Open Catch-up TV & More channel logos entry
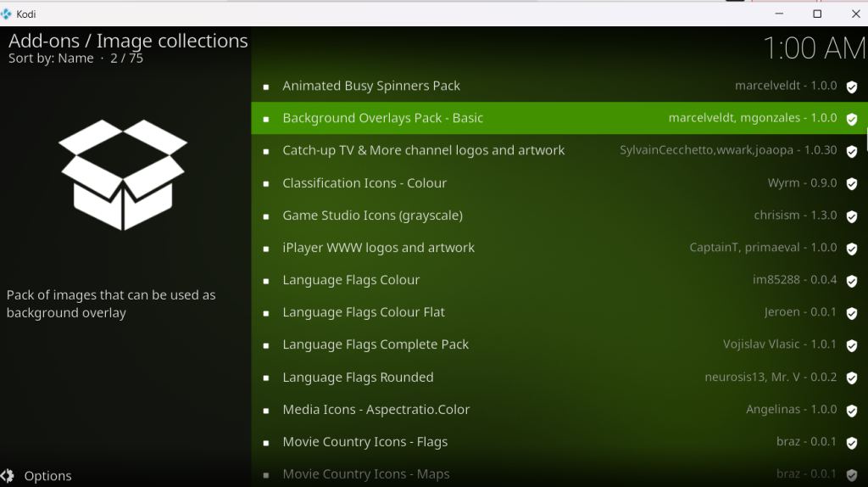This screenshot has width=868, height=487. coord(559,150)
